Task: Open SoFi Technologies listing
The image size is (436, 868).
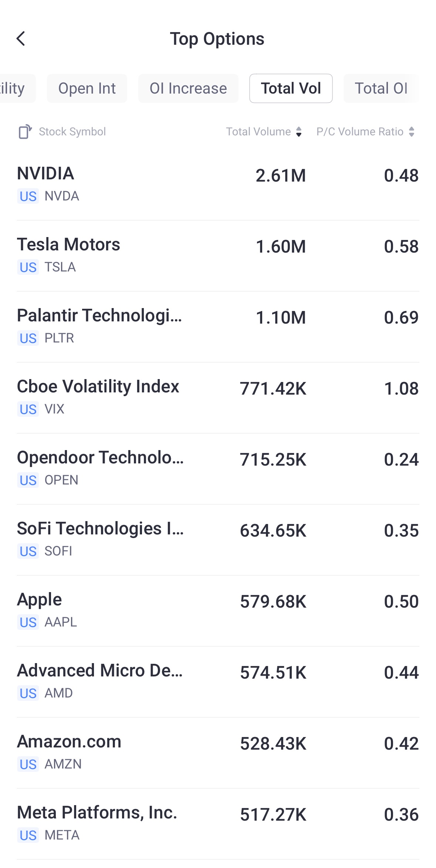Action: pos(218,539)
